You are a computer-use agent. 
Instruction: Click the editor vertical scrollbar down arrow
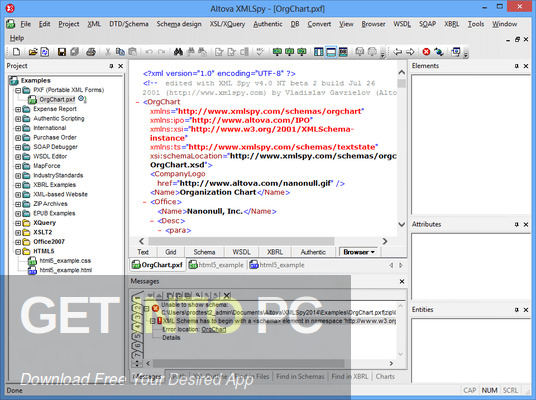402,225
